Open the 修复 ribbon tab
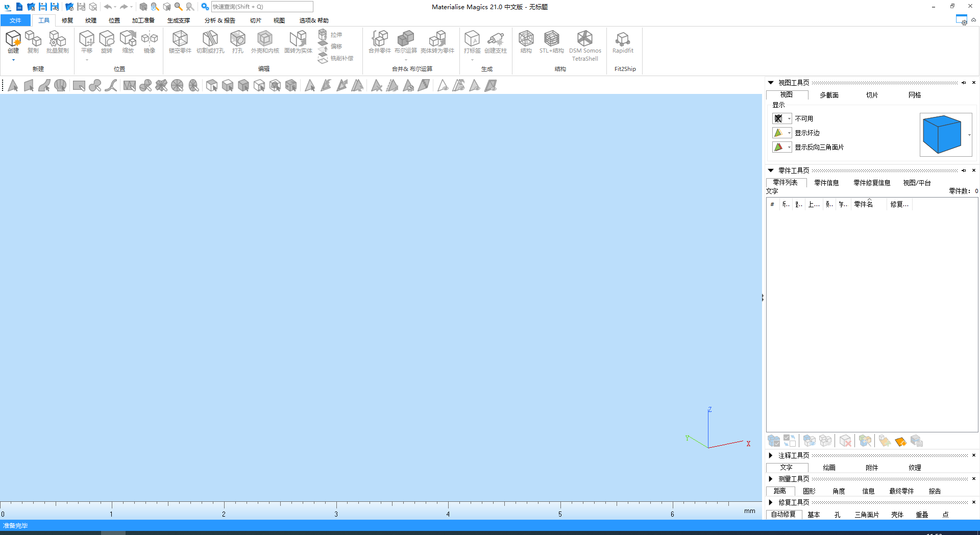This screenshot has width=980, height=535. [x=67, y=20]
